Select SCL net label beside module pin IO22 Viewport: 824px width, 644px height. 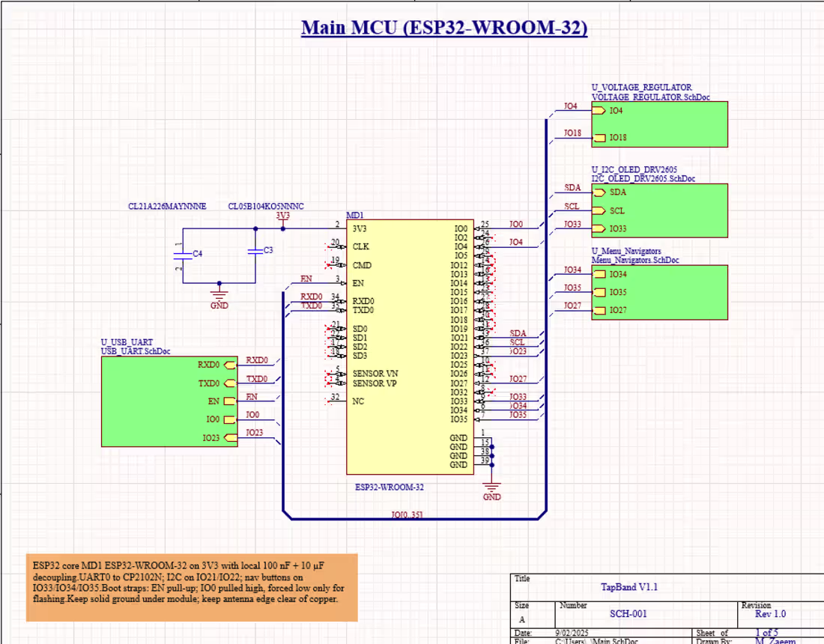coord(517,342)
